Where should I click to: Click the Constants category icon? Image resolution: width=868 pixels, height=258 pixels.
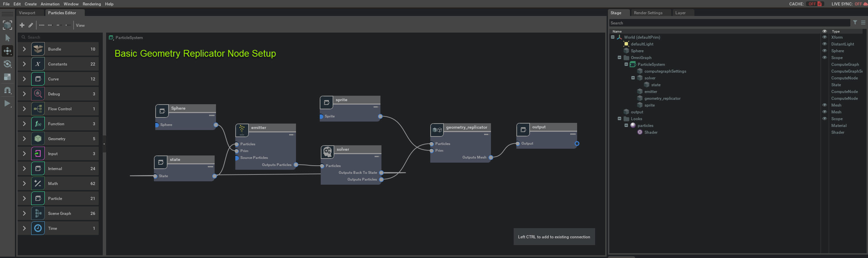[38, 64]
